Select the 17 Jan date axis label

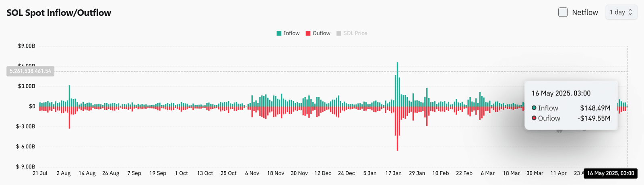393,173
